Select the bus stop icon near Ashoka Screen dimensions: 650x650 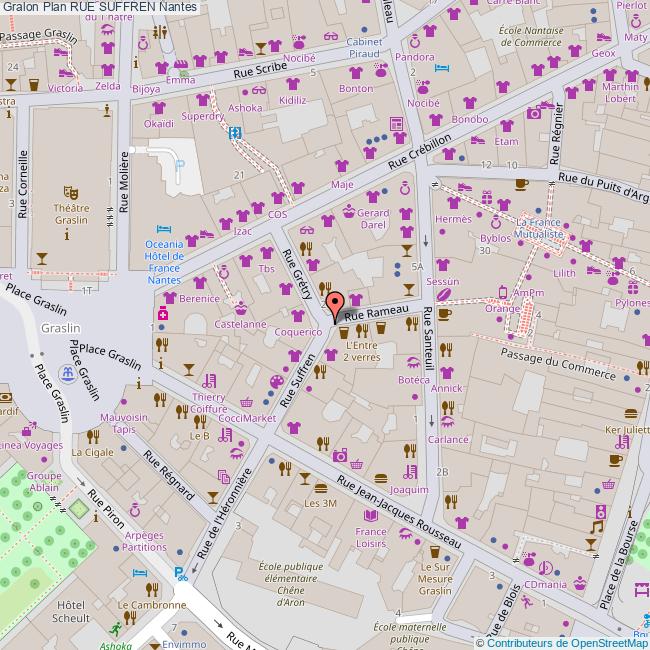point(235,132)
